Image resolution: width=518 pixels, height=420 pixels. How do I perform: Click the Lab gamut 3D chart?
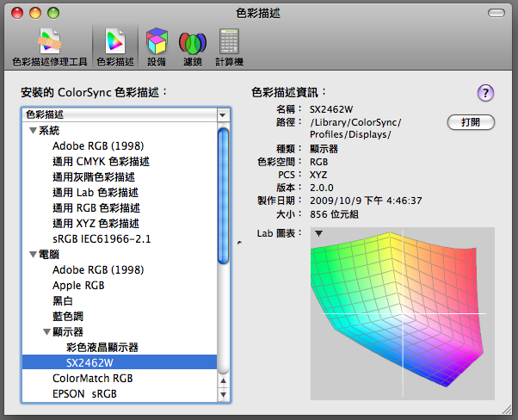point(403,313)
